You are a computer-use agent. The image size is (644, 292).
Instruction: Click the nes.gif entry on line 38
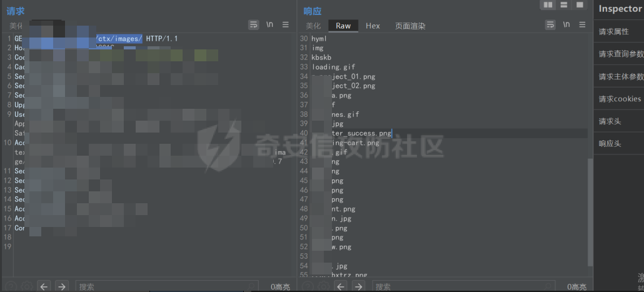coord(345,114)
